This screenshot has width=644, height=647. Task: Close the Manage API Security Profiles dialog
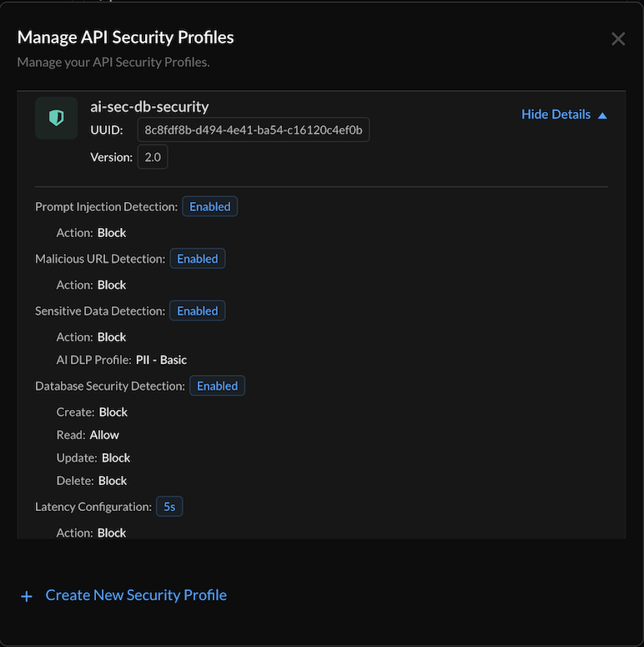tap(618, 38)
